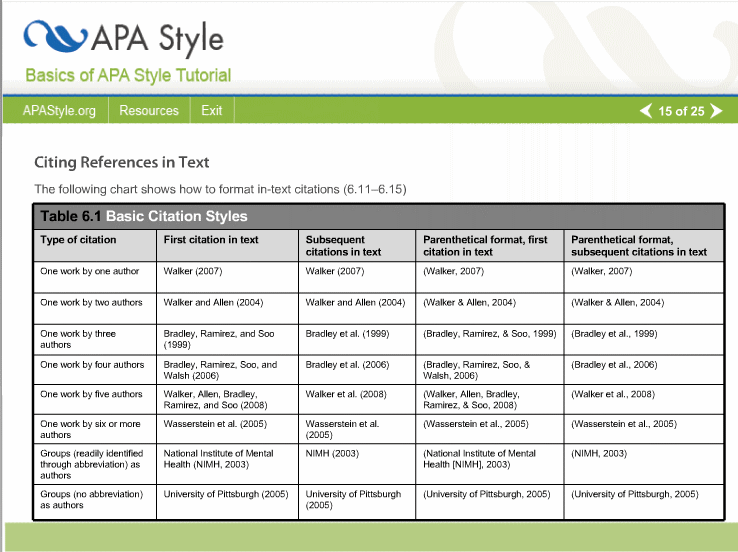This screenshot has width=738, height=552.
Task: Click the "The following chart shows" intro sentence
Action: [x=220, y=189]
